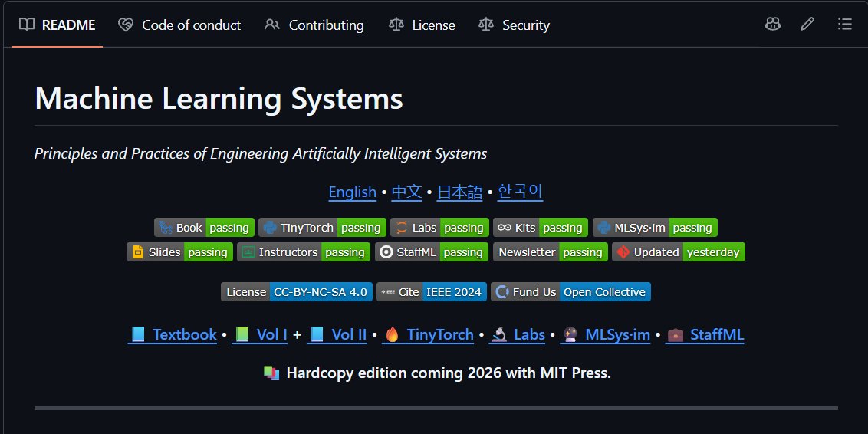Click the book icon beside README
This screenshot has width=868, height=434.
tap(27, 25)
